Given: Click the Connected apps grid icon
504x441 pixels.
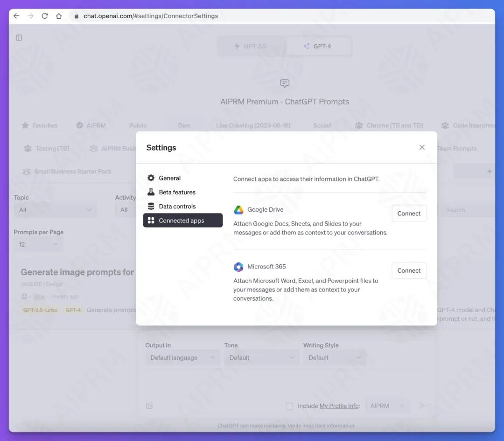Looking at the screenshot, I should [151, 220].
